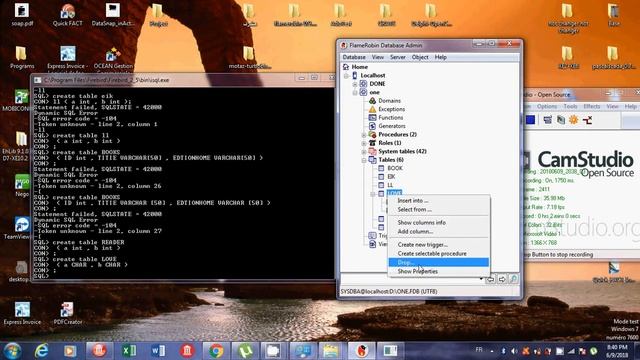The width and height of the screenshot is (640, 360).
Task: Open PDFCreator desktop shortcut
Action: (67, 313)
